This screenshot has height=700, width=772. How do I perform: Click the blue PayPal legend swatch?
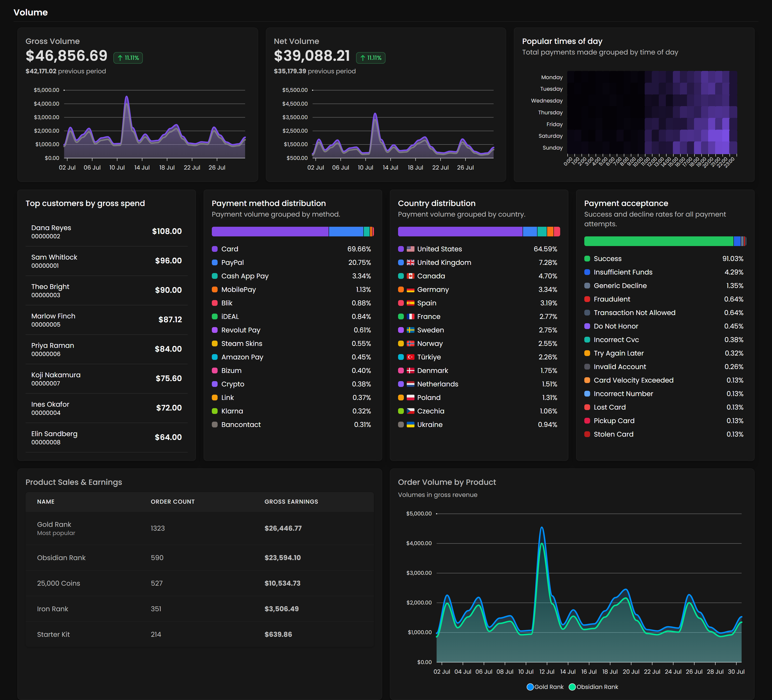click(214, 262)
